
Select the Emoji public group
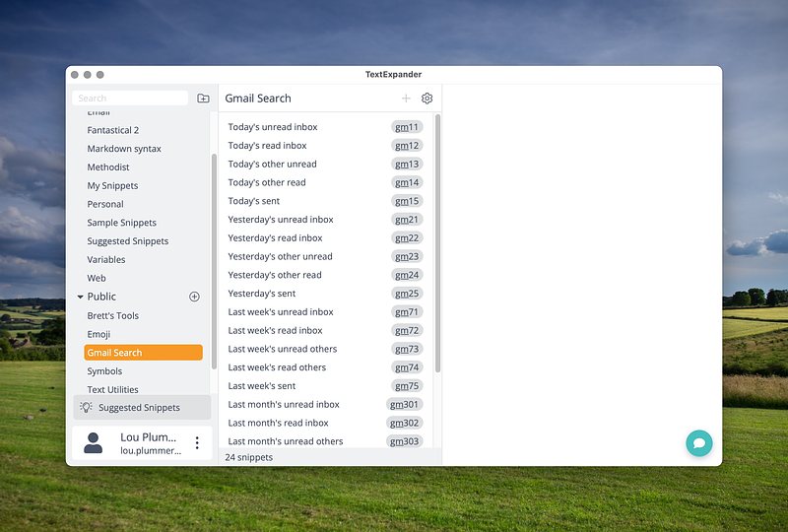(x=98, y=334)
